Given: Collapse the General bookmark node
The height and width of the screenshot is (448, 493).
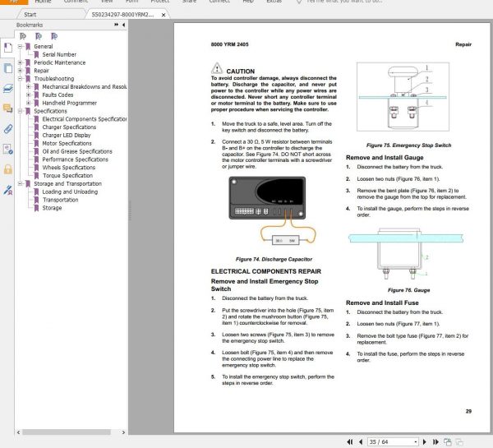Looking at the screenshot, I should (21, 47).
